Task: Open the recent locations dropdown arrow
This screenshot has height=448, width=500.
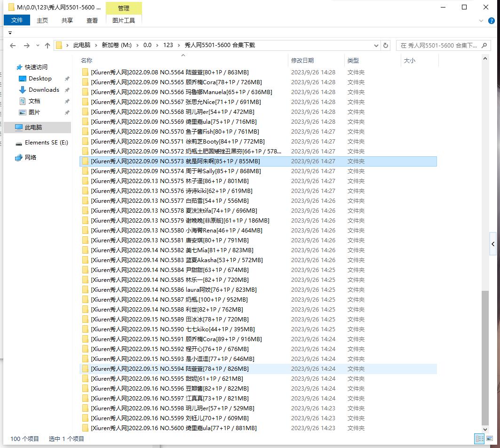Action: [x=38, y=46]
